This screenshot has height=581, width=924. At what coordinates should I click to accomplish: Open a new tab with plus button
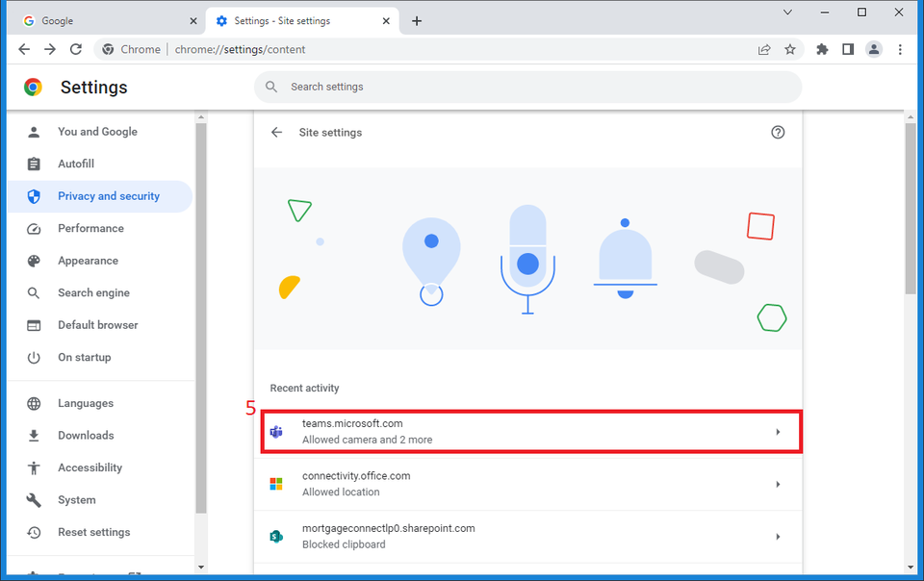tap(417, 20)
